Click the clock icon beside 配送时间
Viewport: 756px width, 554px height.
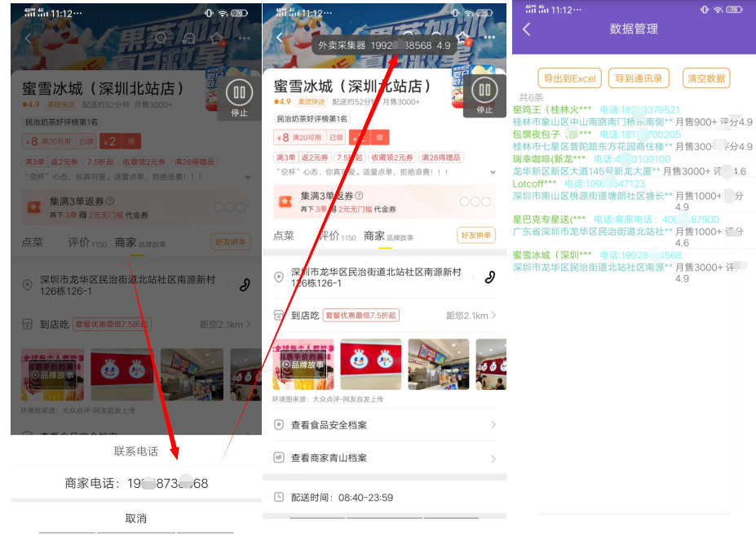coord(279,497)
